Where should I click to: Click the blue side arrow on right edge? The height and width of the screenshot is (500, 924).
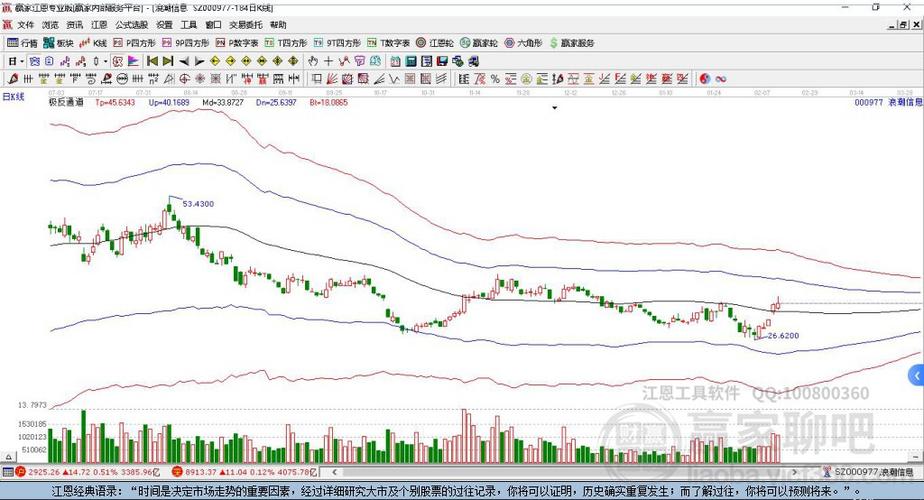click(916, 375)
